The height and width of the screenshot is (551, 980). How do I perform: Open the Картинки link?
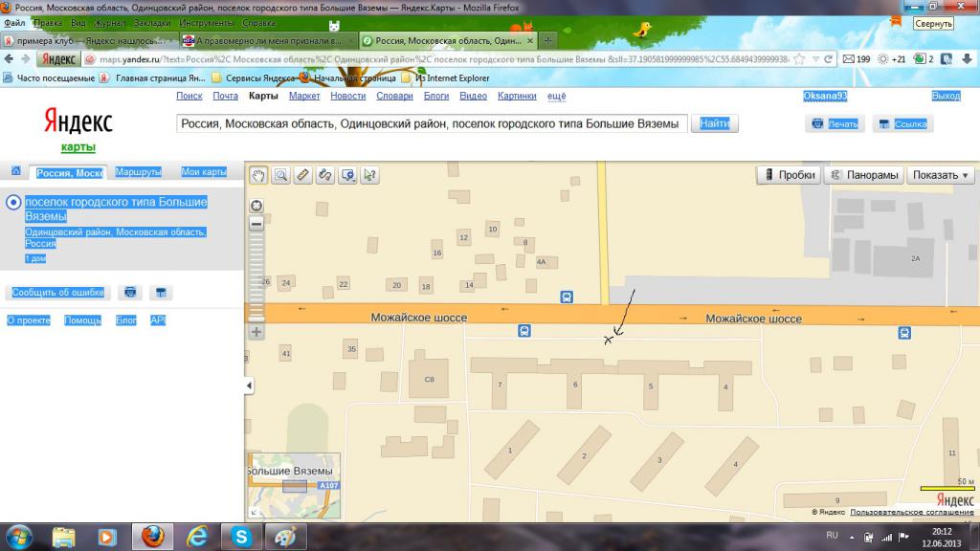[517, 97]
